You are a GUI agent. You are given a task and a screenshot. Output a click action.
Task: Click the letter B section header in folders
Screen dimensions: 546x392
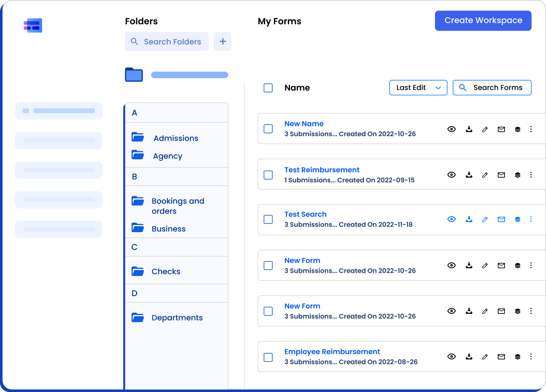pos(177,177)
